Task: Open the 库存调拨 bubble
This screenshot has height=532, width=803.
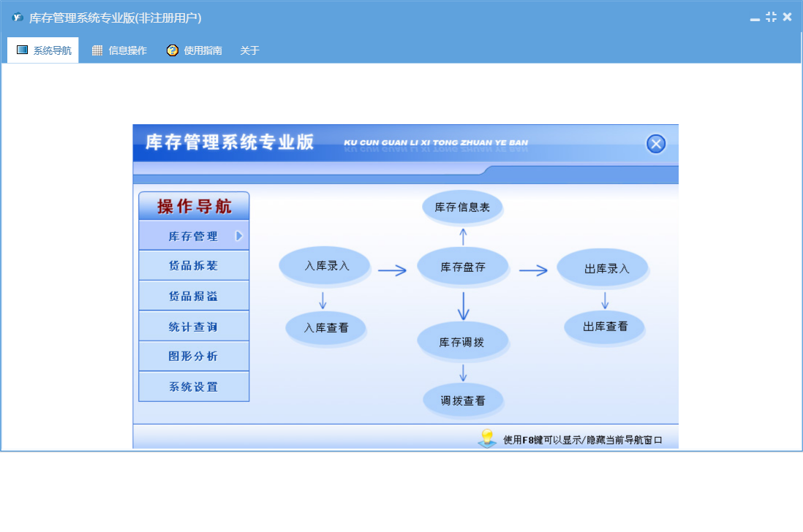Action: click(462, 342)
